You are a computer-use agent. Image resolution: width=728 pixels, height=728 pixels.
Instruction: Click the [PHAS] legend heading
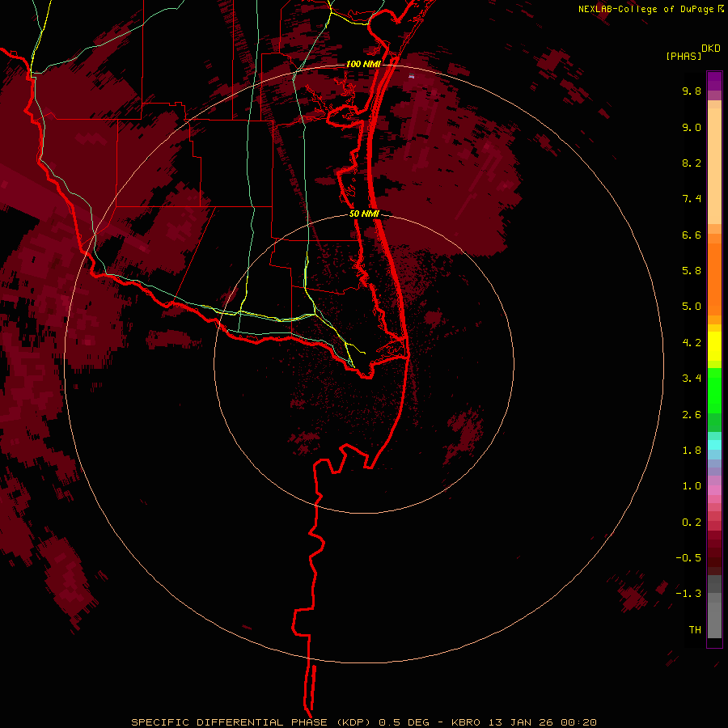684,56
